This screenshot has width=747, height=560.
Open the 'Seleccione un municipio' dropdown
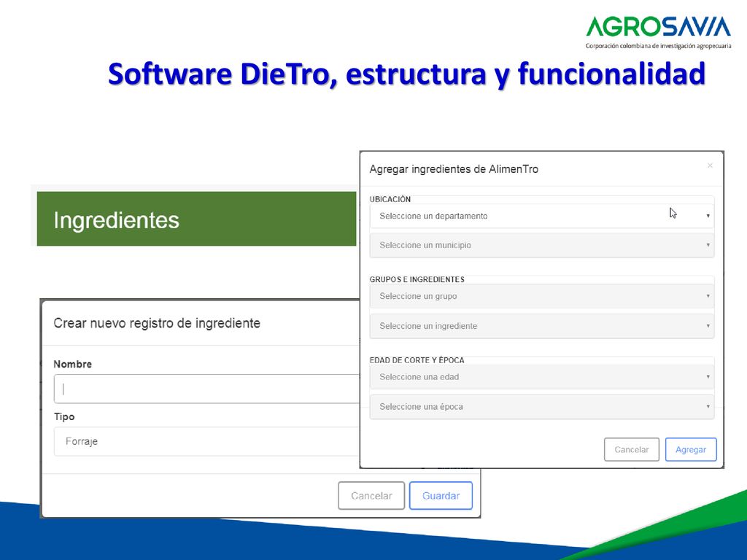click(542, 245)
